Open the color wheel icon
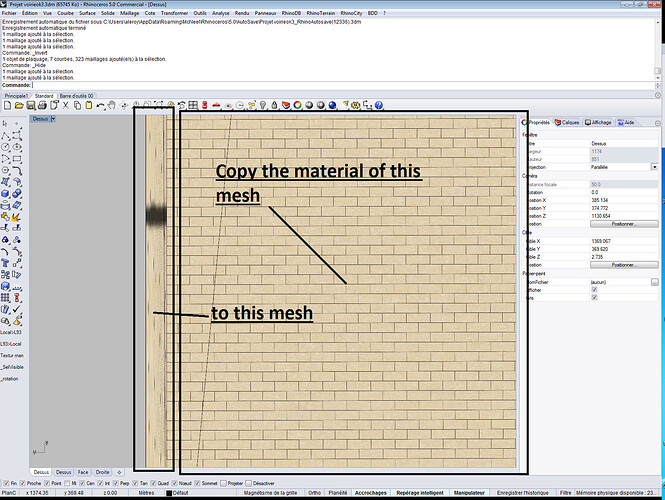Image resolution: width=665 pixels, height=500 pixels. pos(297,105)
